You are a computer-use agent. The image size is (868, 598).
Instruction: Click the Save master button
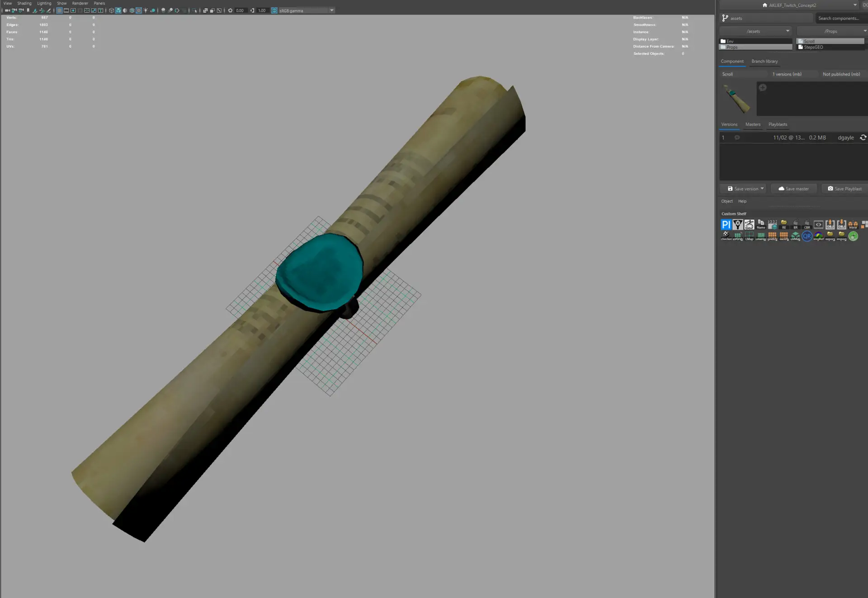793,188
